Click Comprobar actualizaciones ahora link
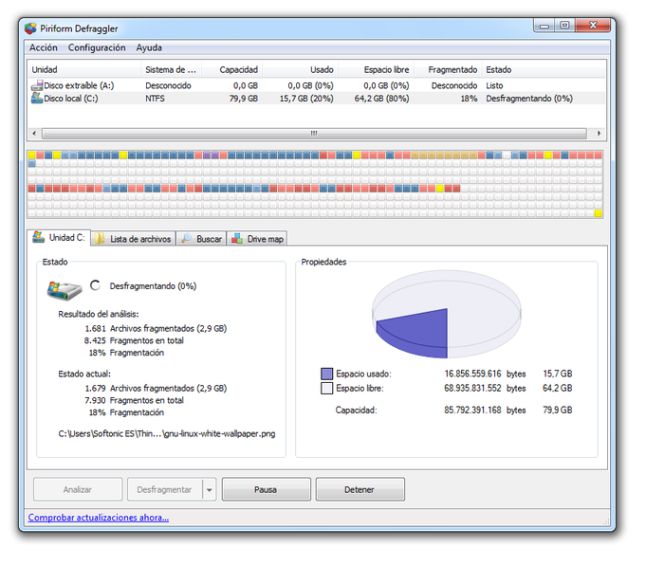 98,517
